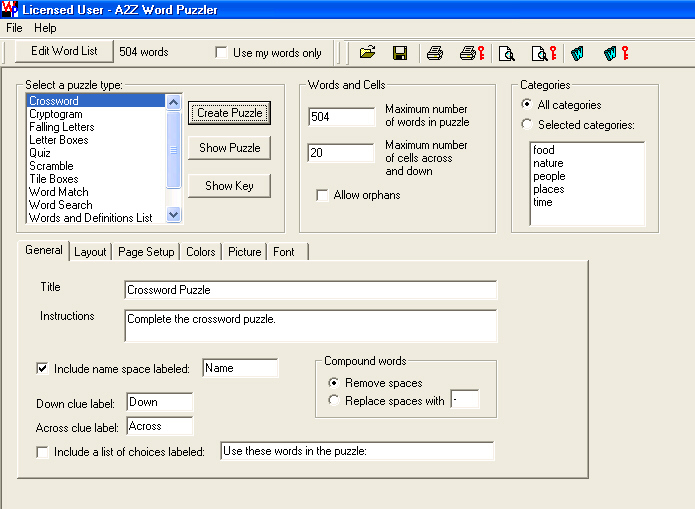The width and height of the screenshot is (695, 509).
Task: Select Falling Letters puzzle type
Action: 96,127
